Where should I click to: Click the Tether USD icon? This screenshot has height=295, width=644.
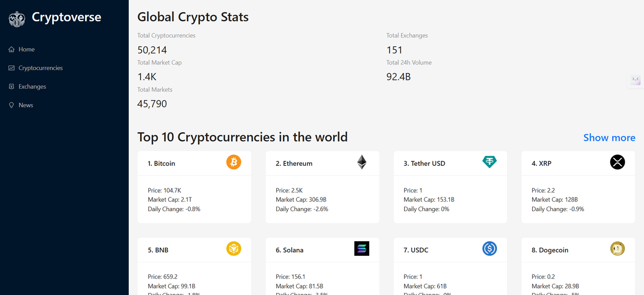coord(490,162)
